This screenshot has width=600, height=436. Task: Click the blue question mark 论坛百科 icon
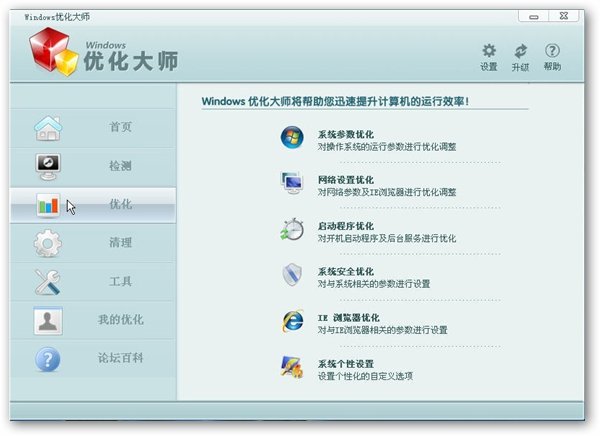tap(48, 359)
